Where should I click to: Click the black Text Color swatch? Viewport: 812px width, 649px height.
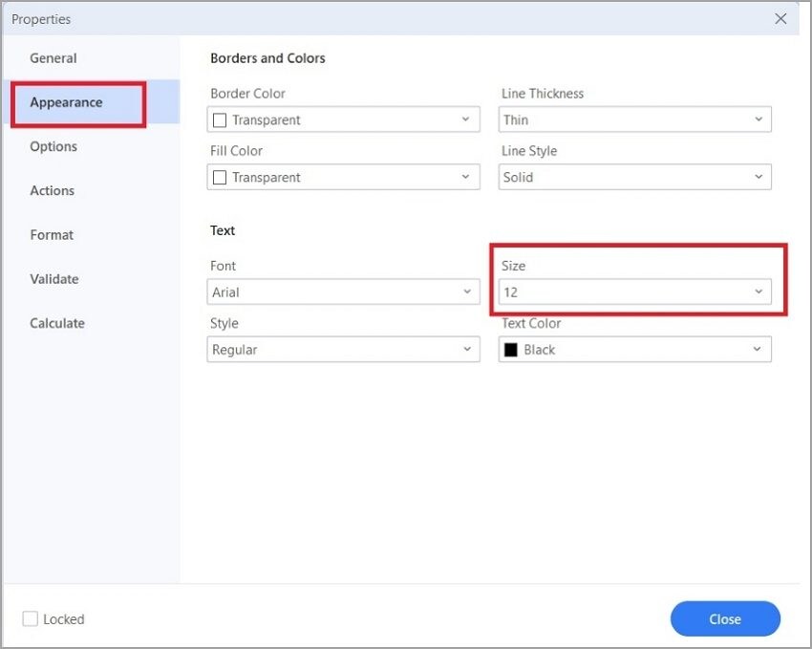[x=511, y=350]
